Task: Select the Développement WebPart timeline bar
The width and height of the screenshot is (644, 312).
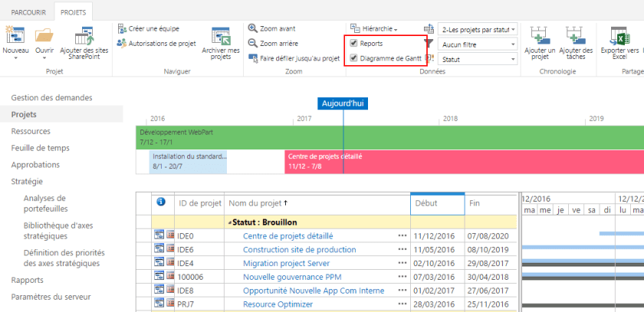Action: point(389,138)
